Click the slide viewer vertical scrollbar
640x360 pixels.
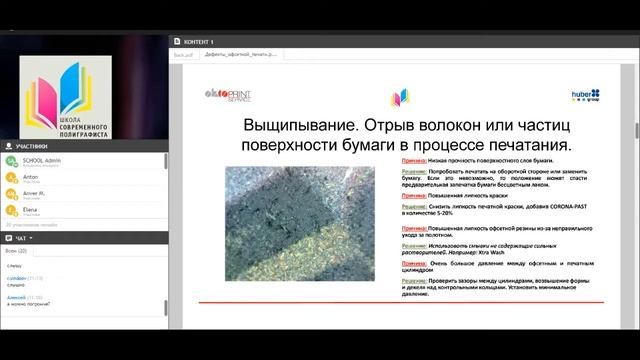637,131
